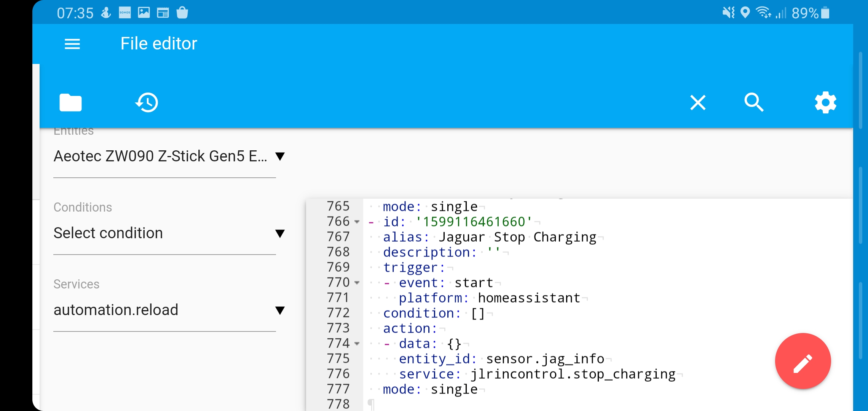Tap the gallery notification icon
868x411 pixels.
144,13
